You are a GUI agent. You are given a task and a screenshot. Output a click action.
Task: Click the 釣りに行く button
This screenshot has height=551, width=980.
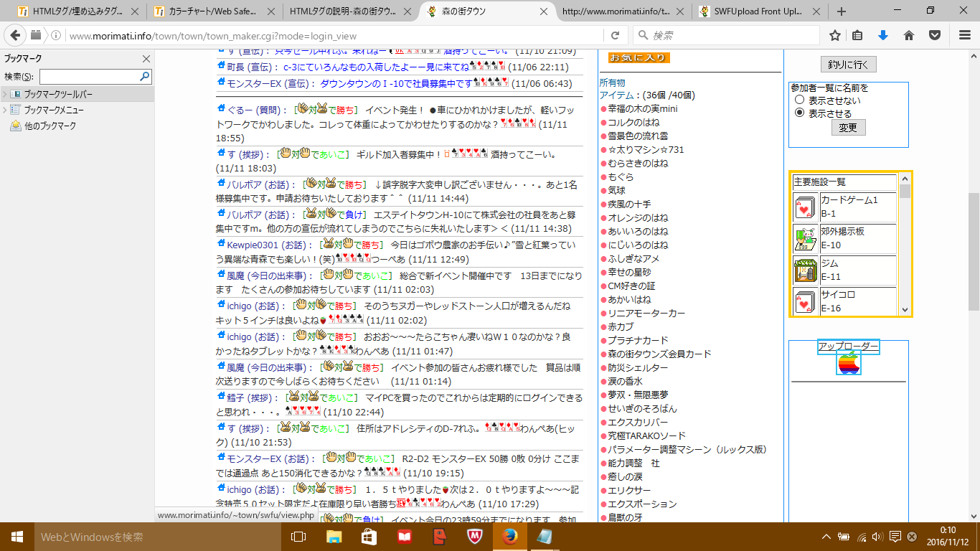click(x=848, y=65)
